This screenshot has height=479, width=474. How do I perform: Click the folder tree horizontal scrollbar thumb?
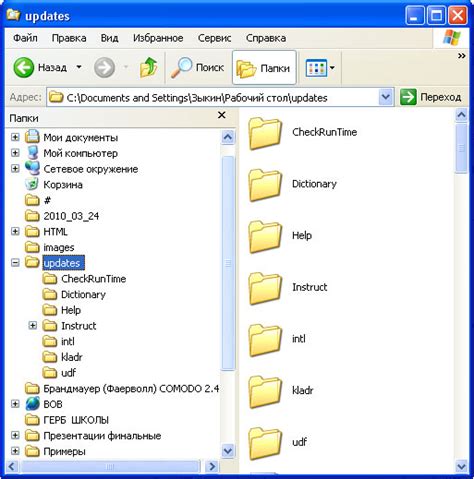tap(109, 466)
